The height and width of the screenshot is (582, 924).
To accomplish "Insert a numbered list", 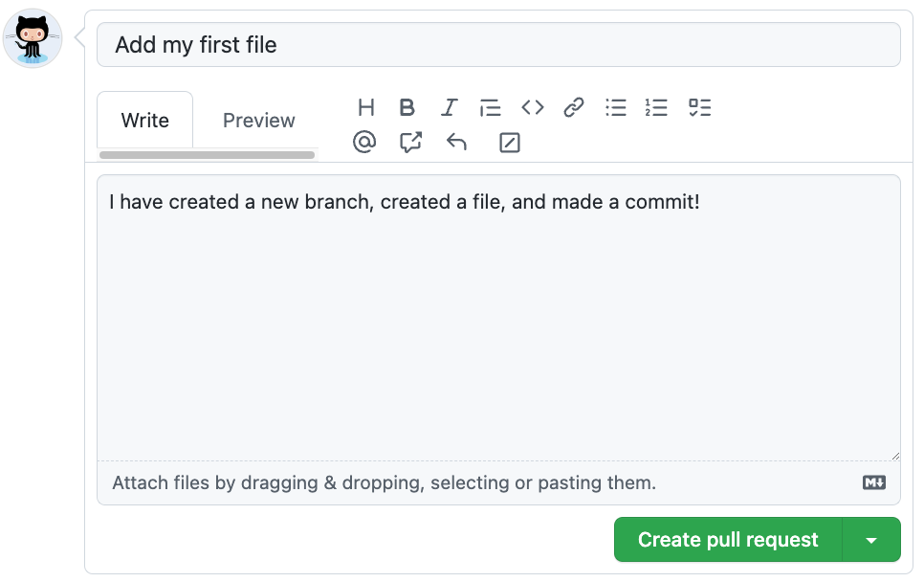I will coord(656,107).
